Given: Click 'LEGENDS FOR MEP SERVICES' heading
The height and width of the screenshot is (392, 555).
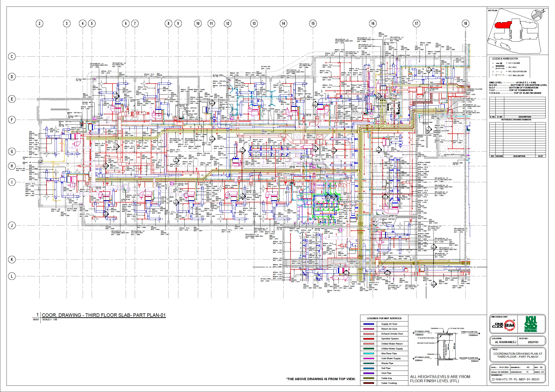Looking at the screenshot, I should point(384,318).
